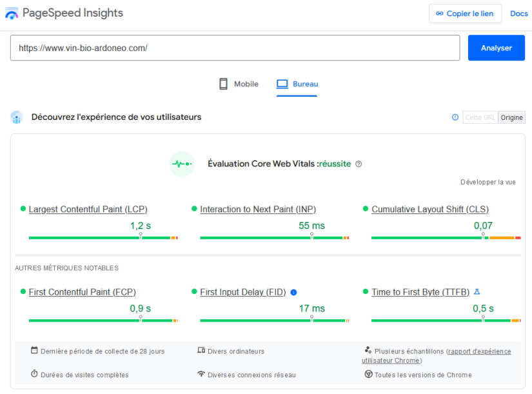Click the link icon in Copier le lien
The height and width of the screenshot is (394, 532).
click(439, 14)
